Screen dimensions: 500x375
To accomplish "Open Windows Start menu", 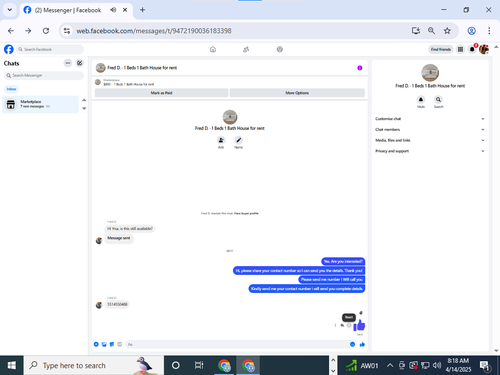I will click(12, 366).
